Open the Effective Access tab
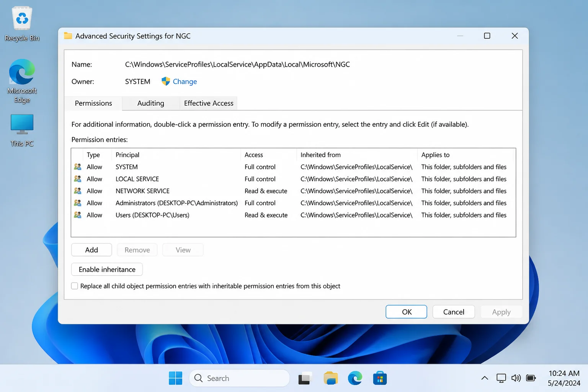Screen dimensions: 588x392 209,103
